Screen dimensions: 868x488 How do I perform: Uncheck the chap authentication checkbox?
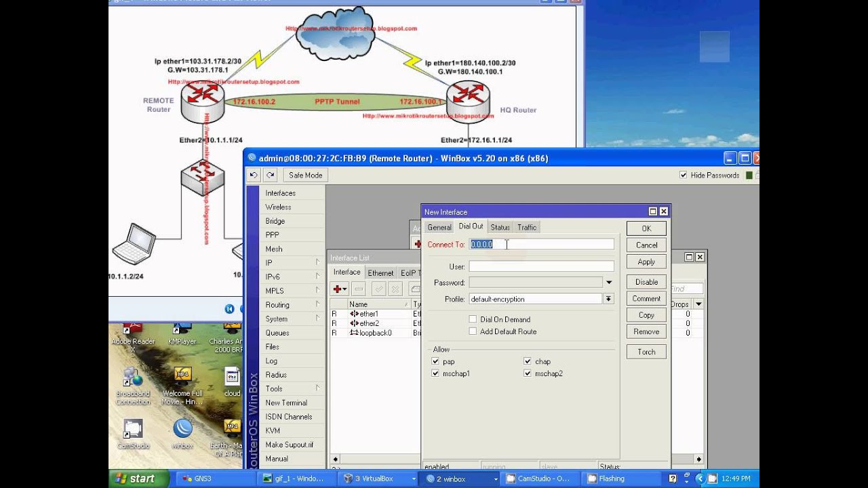click(x=527, y=361)
